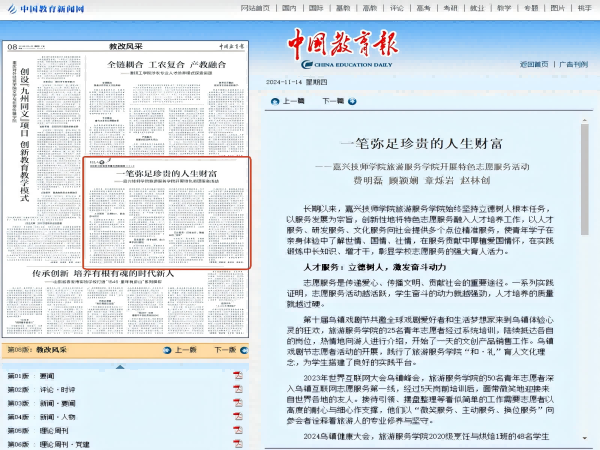Go to next page via 下一版
Image resolution: width=600 pixels, height=450 pixels.
(x=225, y=350)
